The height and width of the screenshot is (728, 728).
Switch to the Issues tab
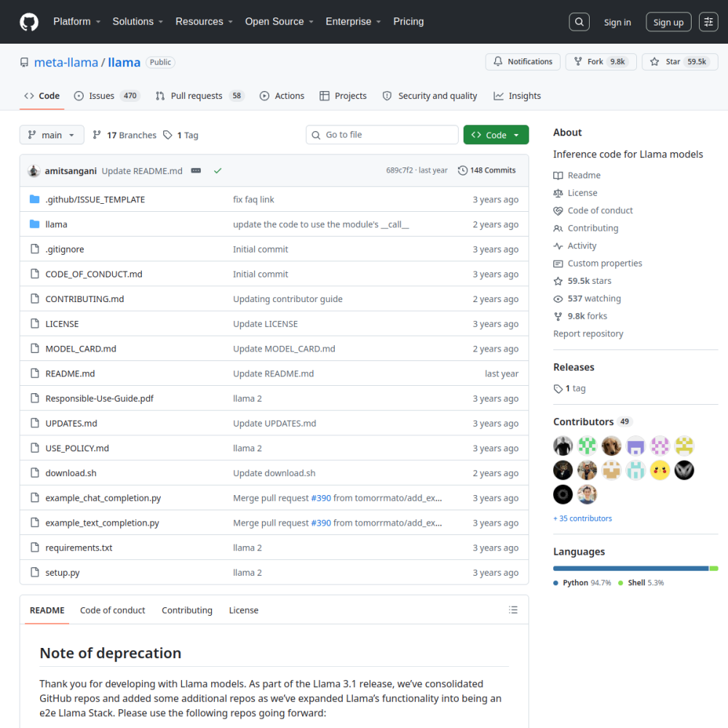pyautogui.click(x=107, y=95)
